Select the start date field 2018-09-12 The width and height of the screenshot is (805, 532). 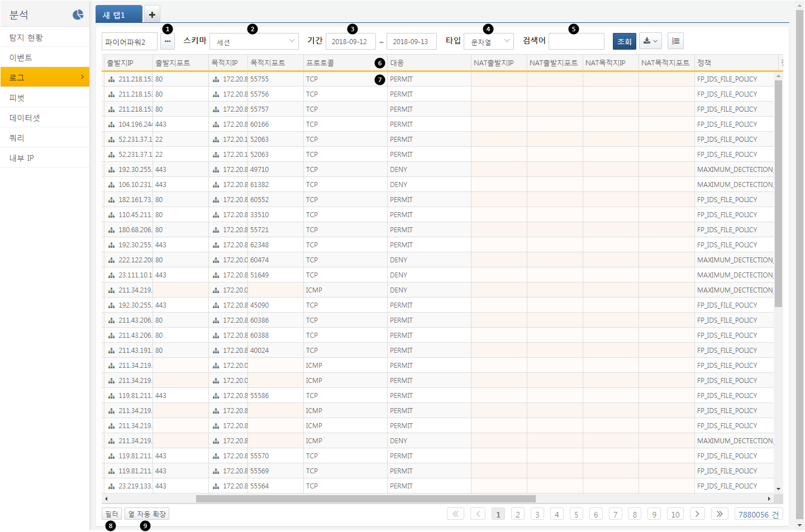[350, 41]
